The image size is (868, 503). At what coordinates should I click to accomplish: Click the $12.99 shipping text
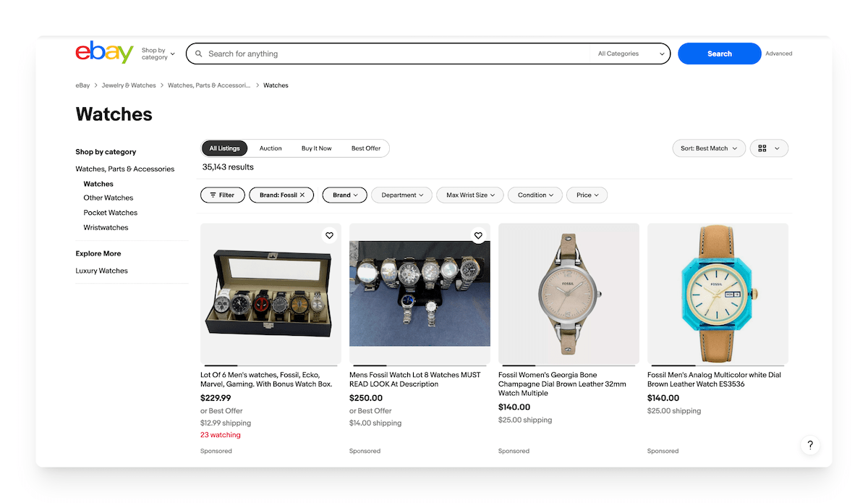coord(226,423)
